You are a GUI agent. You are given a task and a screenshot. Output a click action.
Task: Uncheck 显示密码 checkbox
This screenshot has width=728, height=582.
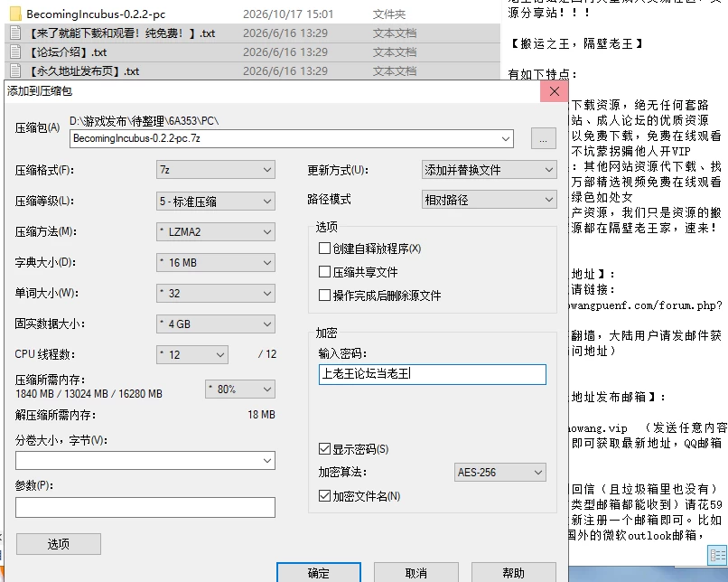coord(324,448)
